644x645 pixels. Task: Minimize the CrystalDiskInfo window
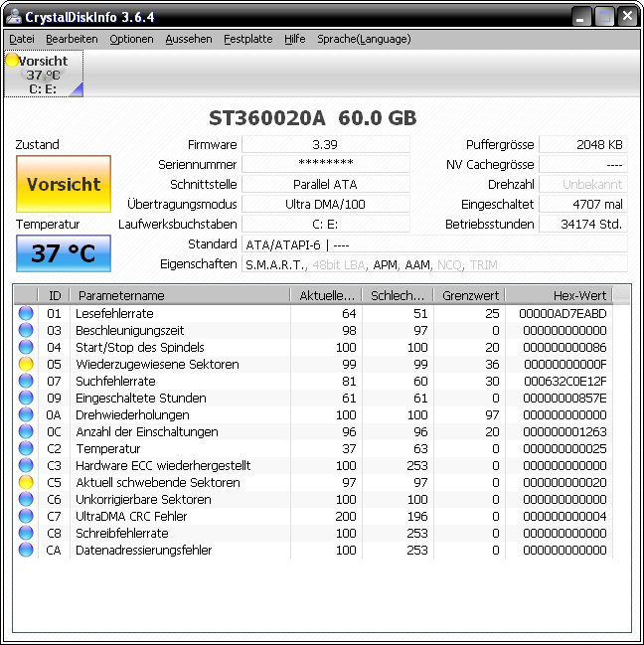pos(581,17)
